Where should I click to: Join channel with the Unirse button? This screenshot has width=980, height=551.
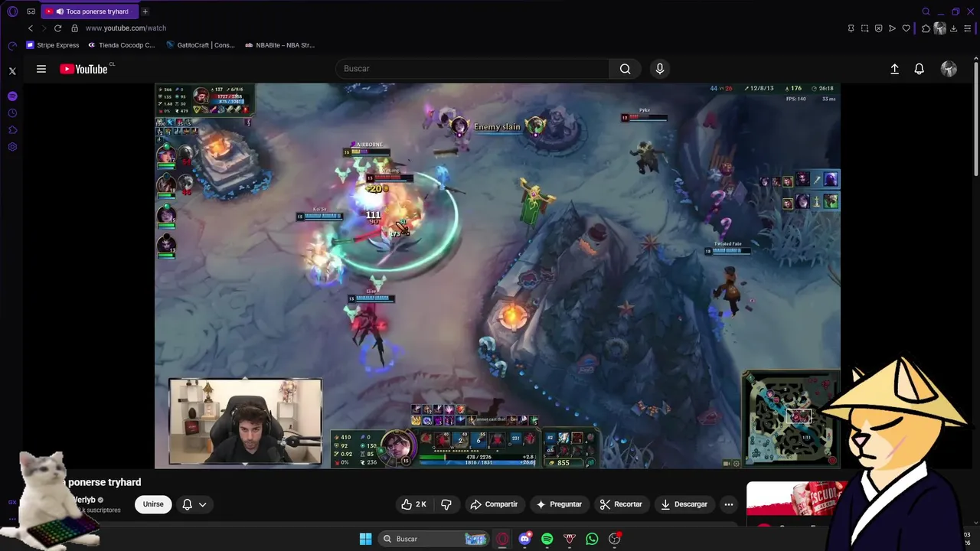(153, 504)
